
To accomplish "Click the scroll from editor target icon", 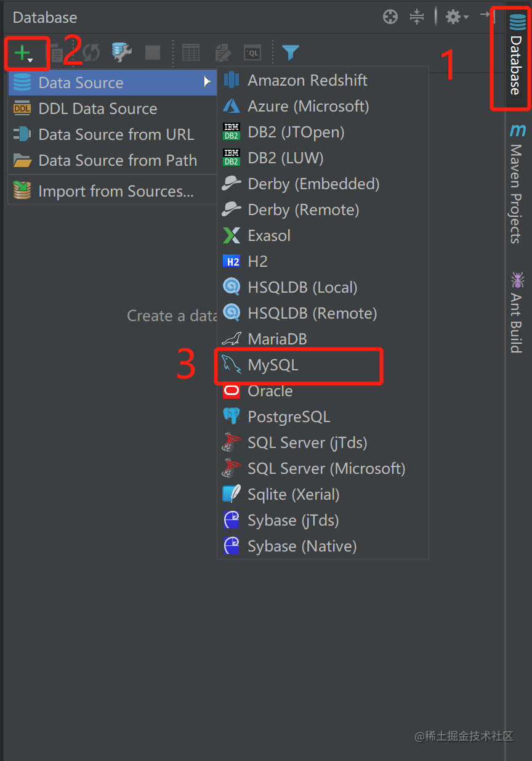I will [x=390, y=17].
